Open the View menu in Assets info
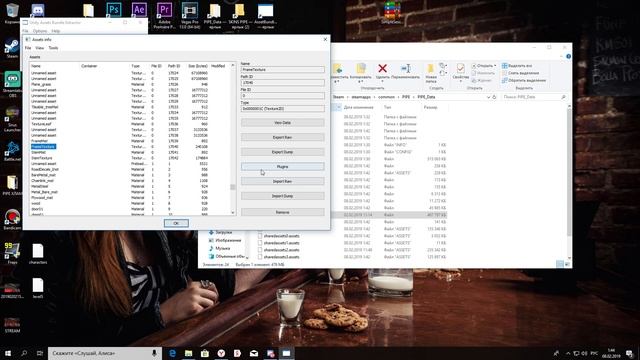640x360 pixels. coord(40,48)
